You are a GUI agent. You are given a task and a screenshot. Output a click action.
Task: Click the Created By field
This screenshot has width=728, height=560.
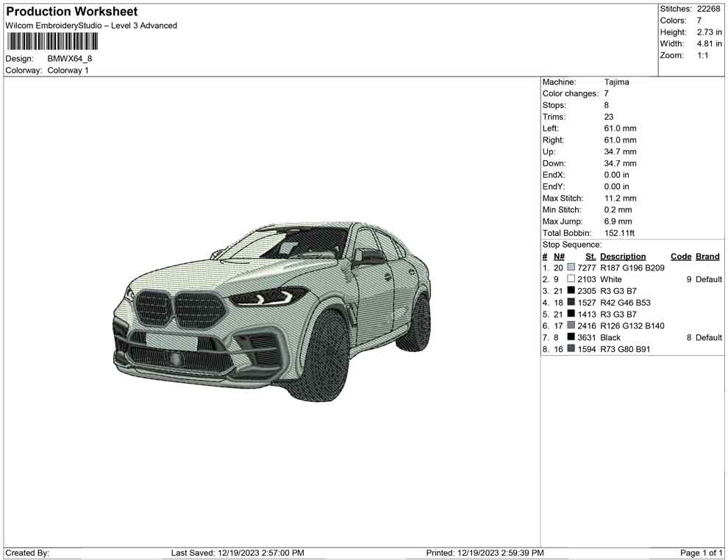(x=26, y=553)
